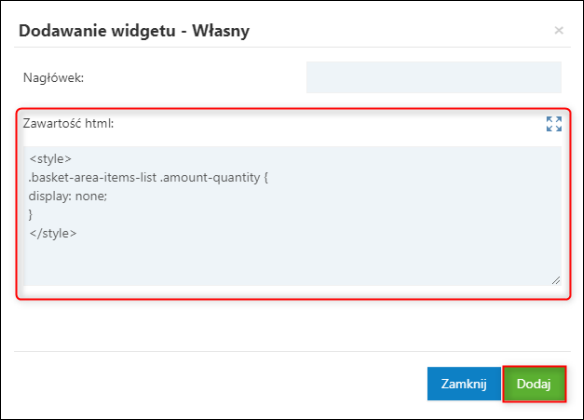584x420 pixels.
Task: Click Dodaj to add the widget
Action: pyautogui.click(x=534, y=384)
